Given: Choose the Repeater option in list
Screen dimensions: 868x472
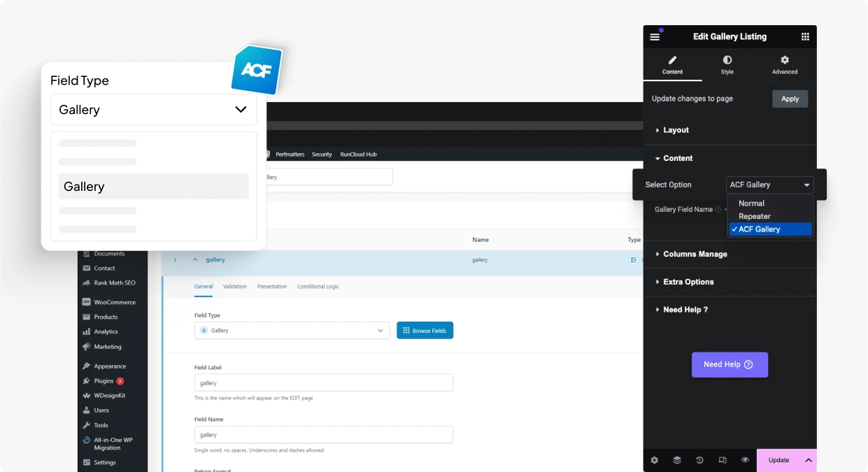Looking at the screenshot, I should point(754,216).
